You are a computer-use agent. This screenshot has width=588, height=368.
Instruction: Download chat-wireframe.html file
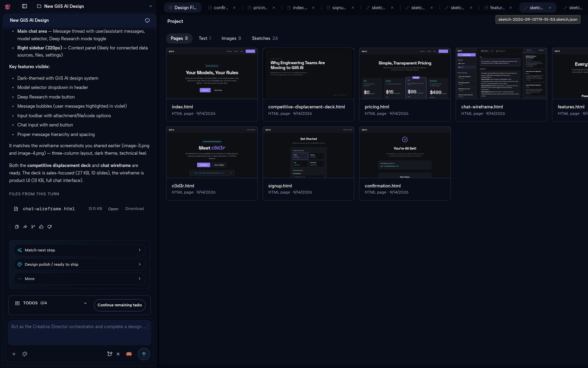pos(135,209)
